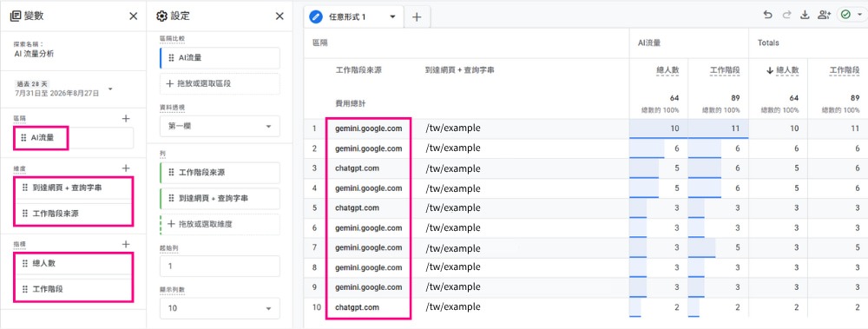This screenshot has height=329, width=868.
Task: Click the 變數 panel icon
Action: [x=16, y=16]
